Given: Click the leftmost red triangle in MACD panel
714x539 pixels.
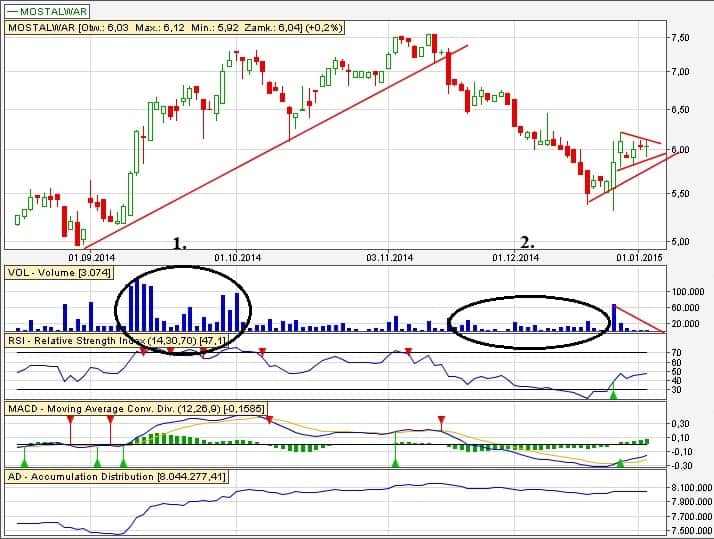Looking at the screenshot, I should click(x=70, y=421).
